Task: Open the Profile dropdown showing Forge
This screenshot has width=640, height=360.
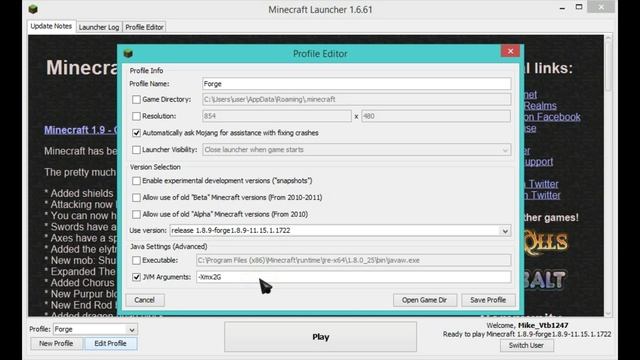Action: tap(95, 329)
